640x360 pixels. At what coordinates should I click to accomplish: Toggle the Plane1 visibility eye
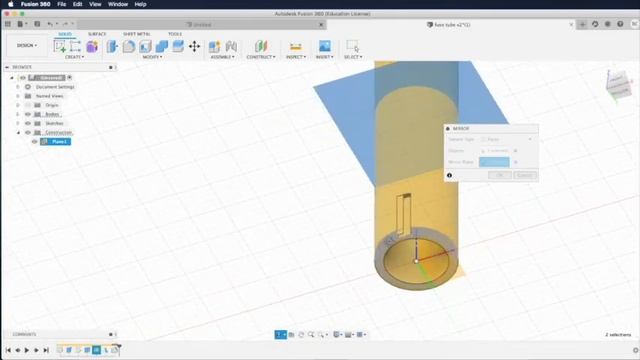point(35,142)
